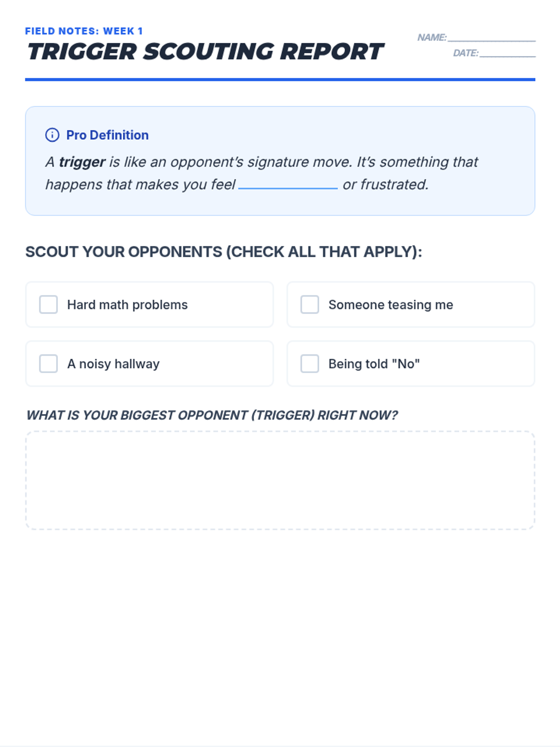Click the Trigger Scouting Report title

click(x=205, y=52)
